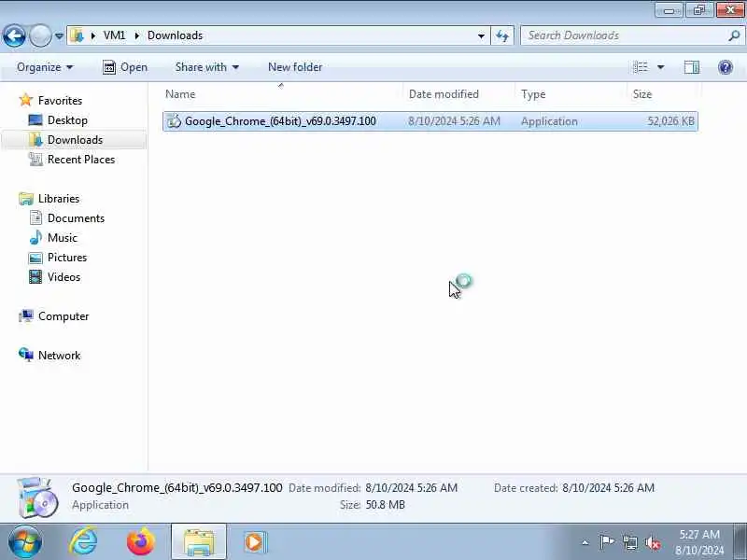
Task: Click the Forward navigation arrow button
Action: [40, 35]
